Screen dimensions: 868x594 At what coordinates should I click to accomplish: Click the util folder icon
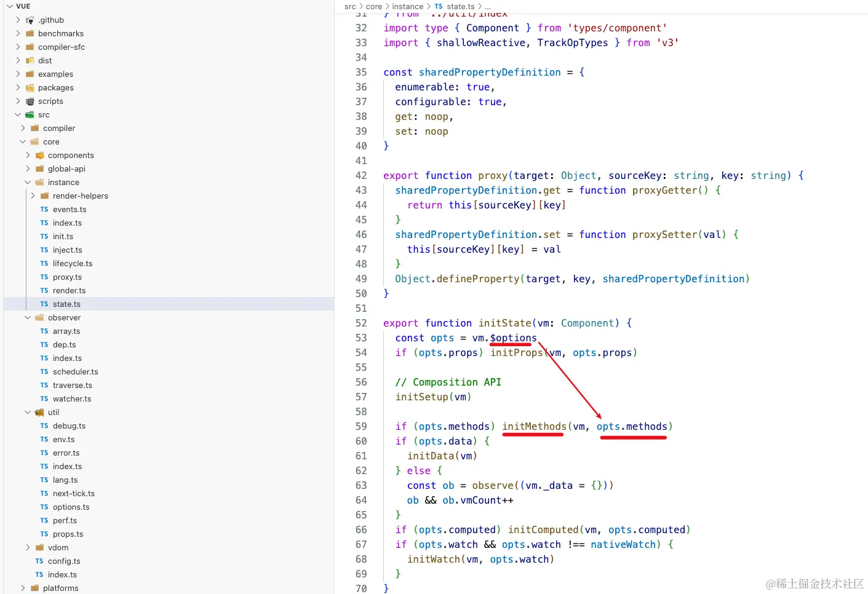39,413
